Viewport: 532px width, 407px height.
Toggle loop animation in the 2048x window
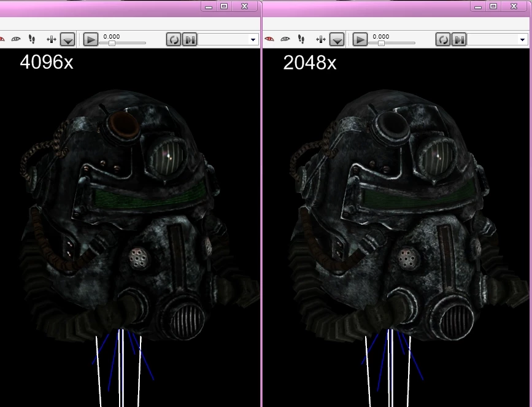[443, 39]
